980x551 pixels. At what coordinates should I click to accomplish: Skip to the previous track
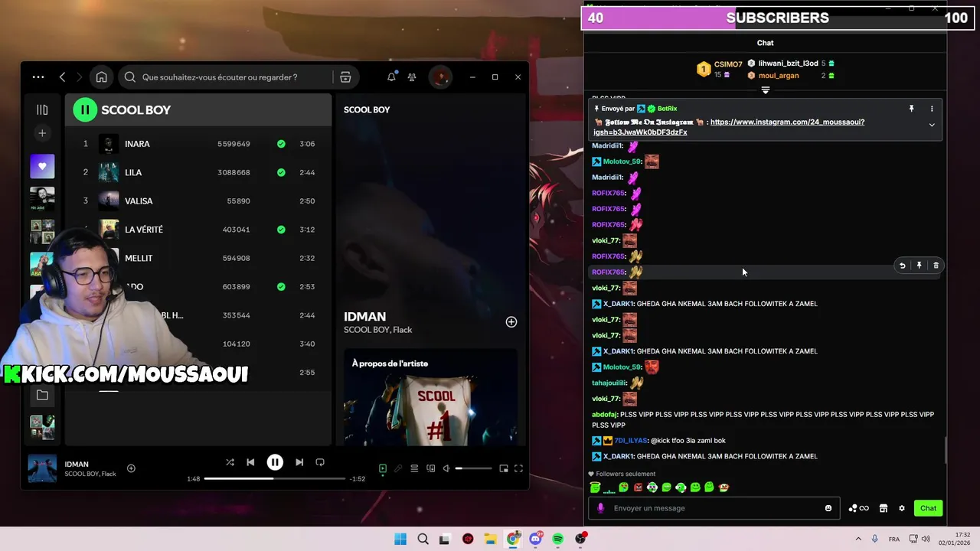[250, 462]
